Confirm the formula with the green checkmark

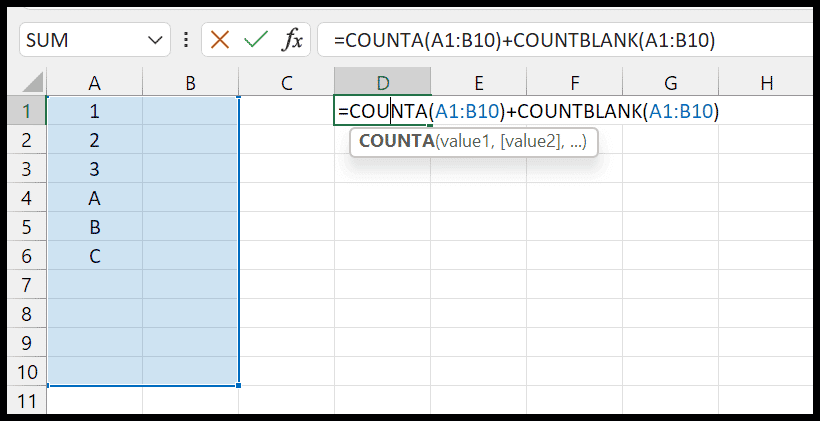click(255, 40)
